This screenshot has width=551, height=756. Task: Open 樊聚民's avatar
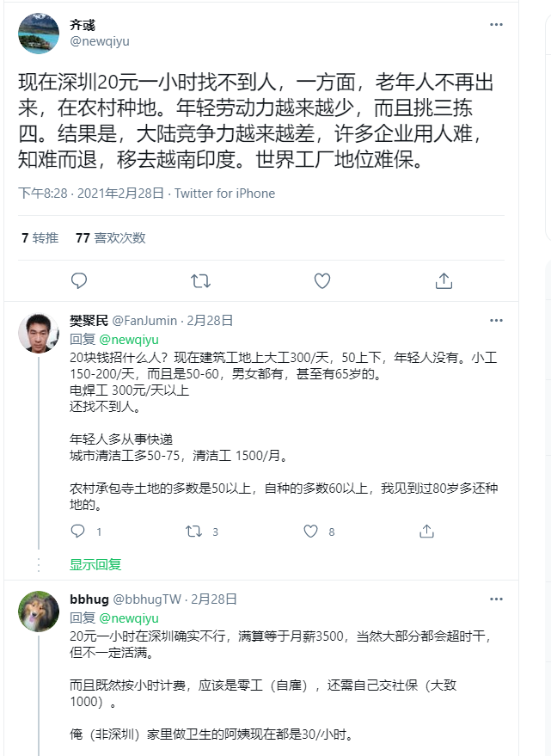pos(40,333)
